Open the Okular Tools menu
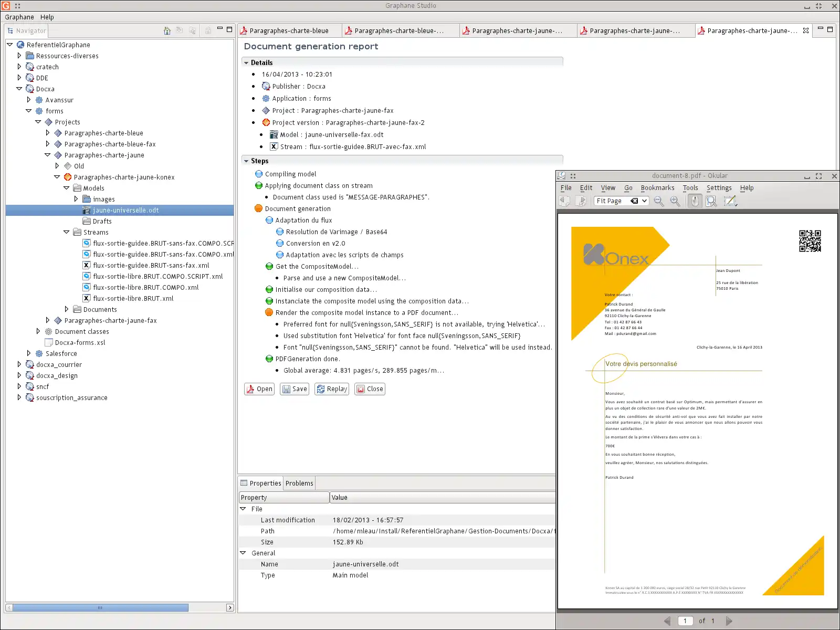 click(690, 188)
